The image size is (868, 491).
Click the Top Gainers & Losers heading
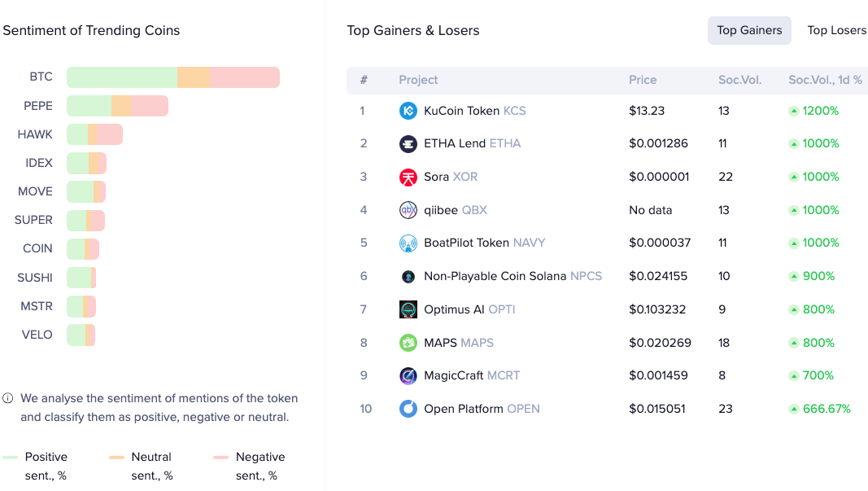413,30
